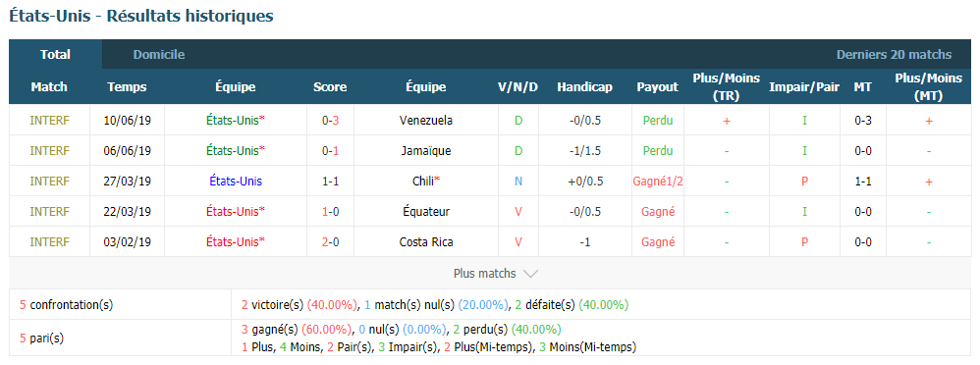Viewport: 980px width, 365px height.
Task: Open the Costa Rica team link
Action: (426, 242)
